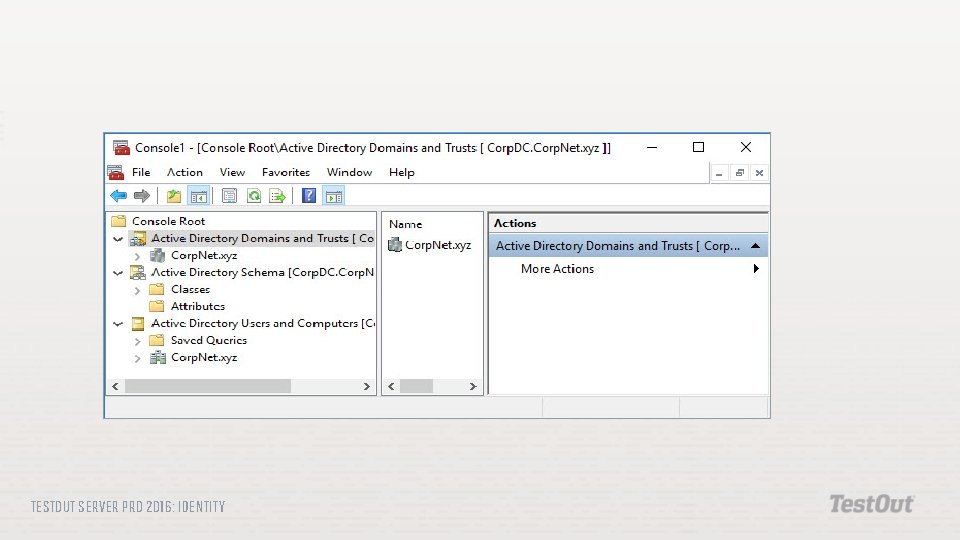The image size is (960, 540).
Task: Collapse Active Directory Domains and Trusts node
Action: click(118, 239)
